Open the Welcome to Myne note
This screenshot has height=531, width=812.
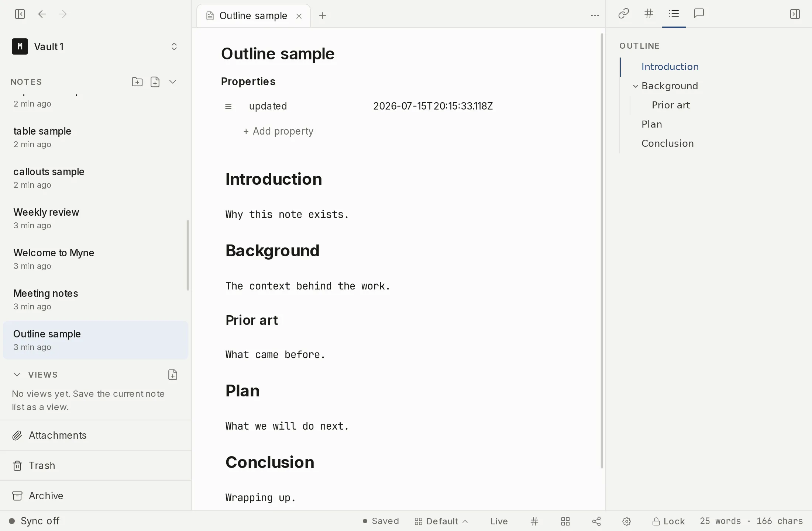point(96,259)
